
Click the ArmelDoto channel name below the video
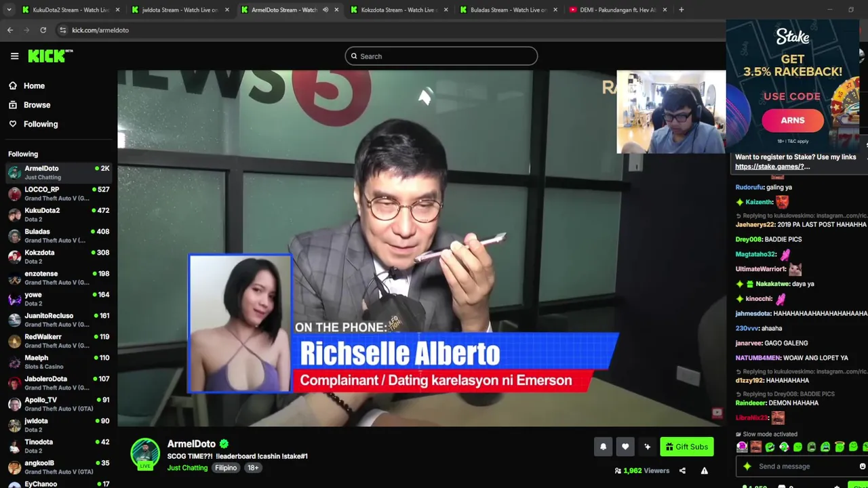coord(191,444)
